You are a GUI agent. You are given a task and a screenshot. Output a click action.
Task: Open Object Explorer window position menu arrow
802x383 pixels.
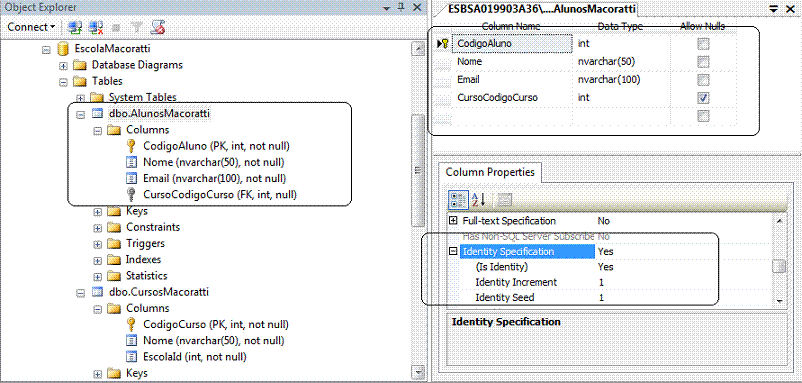[386, 8]
